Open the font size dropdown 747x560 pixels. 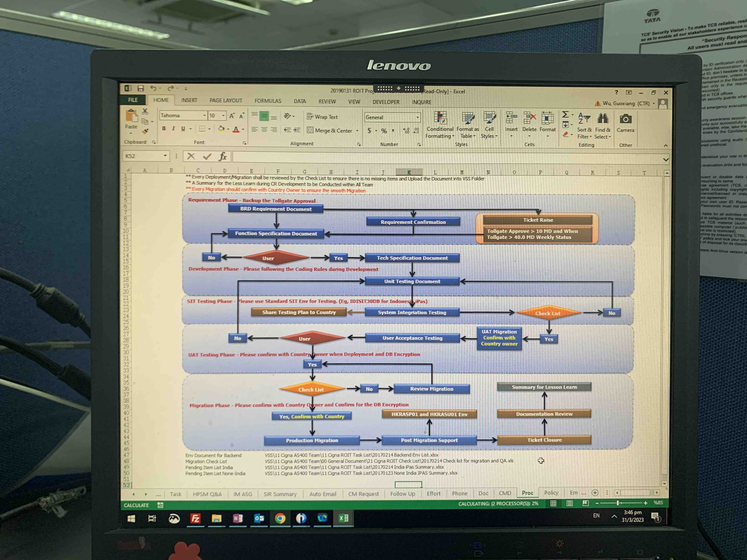point(223,116)
